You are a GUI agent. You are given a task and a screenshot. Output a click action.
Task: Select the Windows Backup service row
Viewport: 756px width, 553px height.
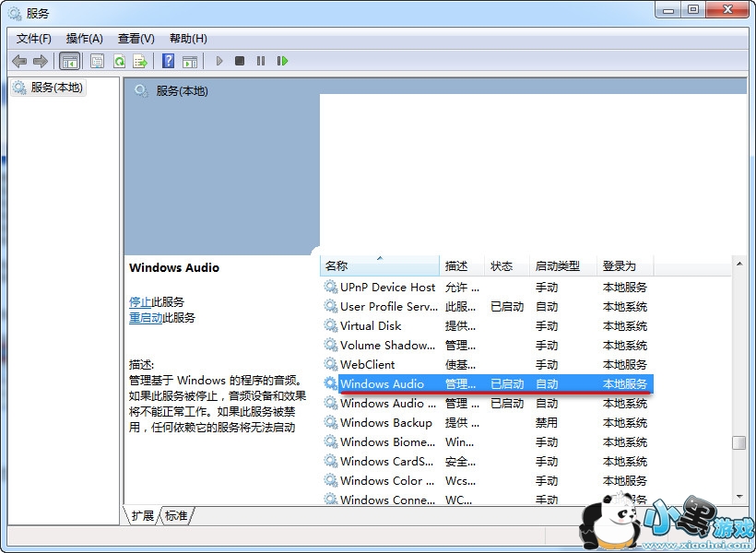tap(385, 423)
